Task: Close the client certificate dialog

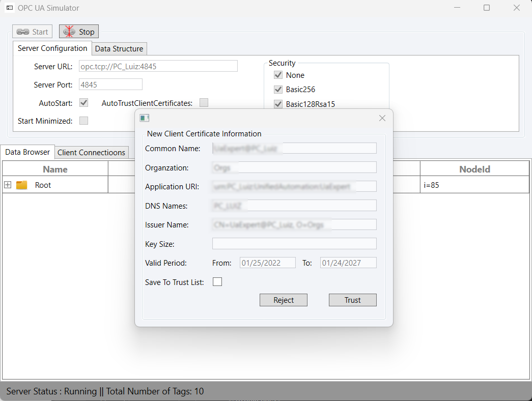Action: coord(382,118)
